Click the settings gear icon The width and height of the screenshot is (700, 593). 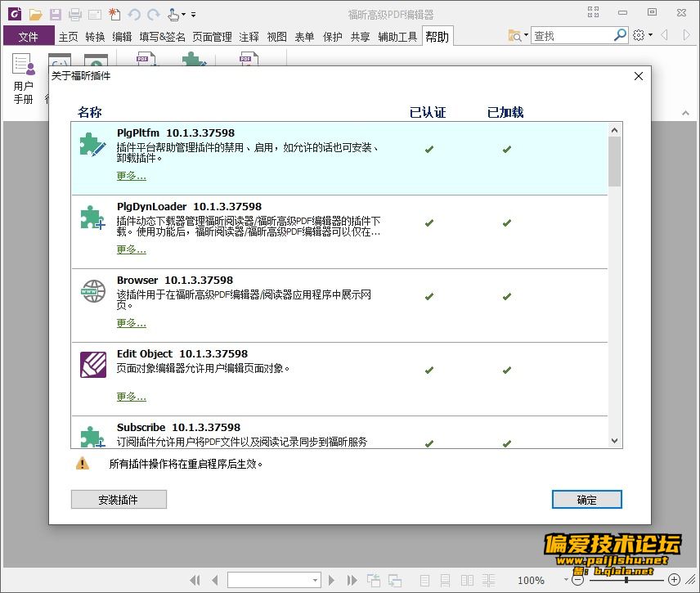point(639,35)
